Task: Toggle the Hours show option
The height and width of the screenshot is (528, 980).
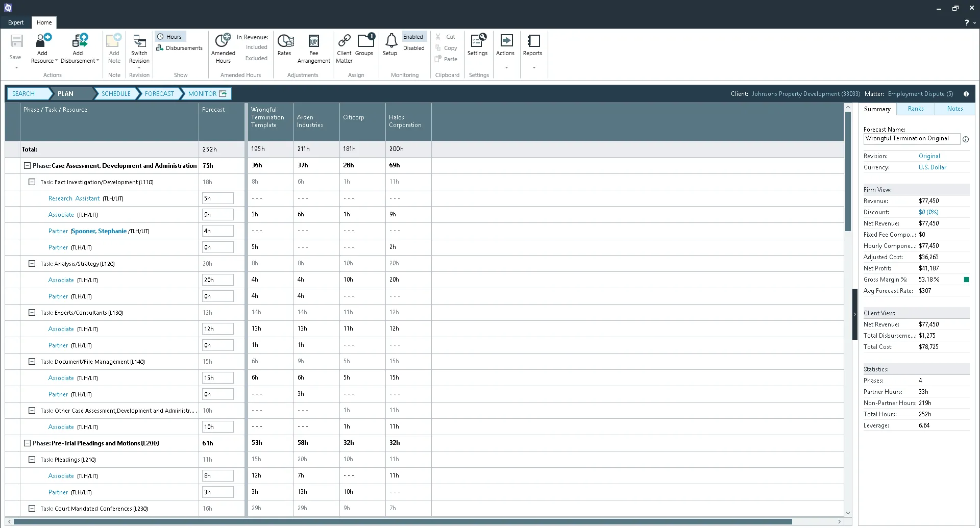Action: click(170, 37)
